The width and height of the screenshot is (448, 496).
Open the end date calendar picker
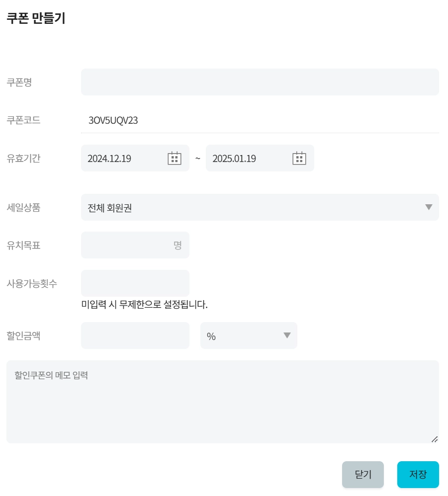(299, 158)
